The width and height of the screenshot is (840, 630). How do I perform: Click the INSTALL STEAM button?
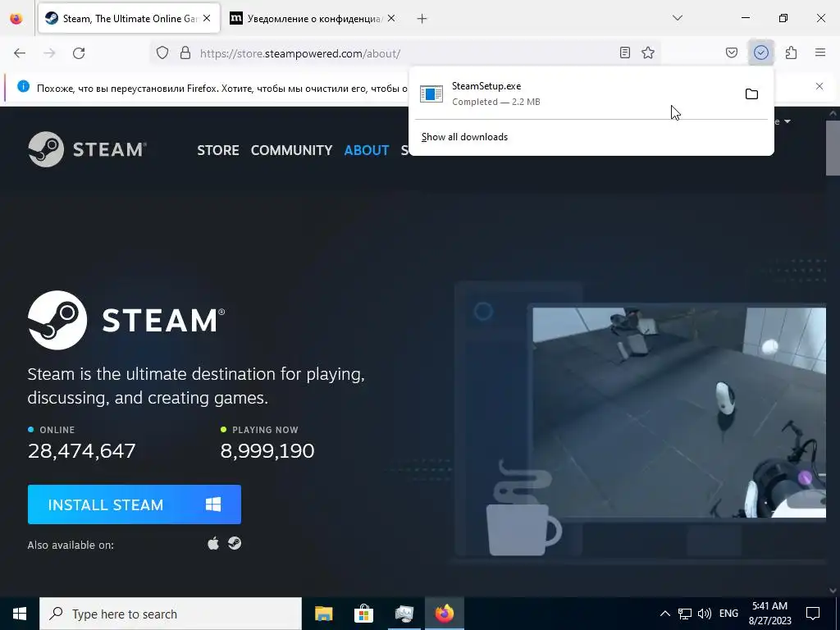click(135, 504)
